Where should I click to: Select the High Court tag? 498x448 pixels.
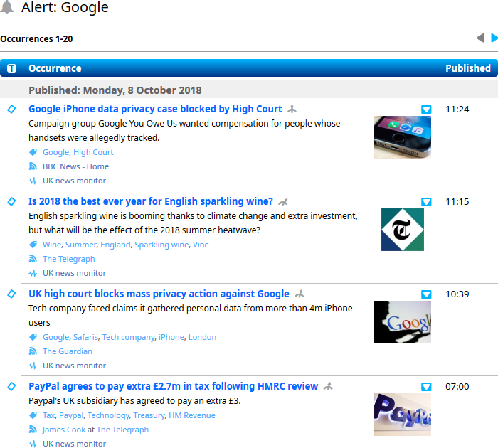[x=93, y=152]
